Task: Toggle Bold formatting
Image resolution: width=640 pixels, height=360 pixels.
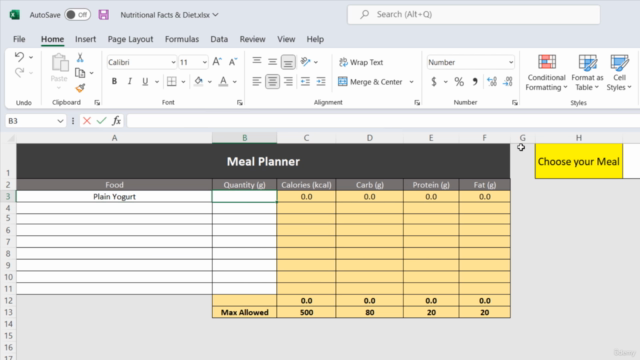Action: (x=114, y=82)
